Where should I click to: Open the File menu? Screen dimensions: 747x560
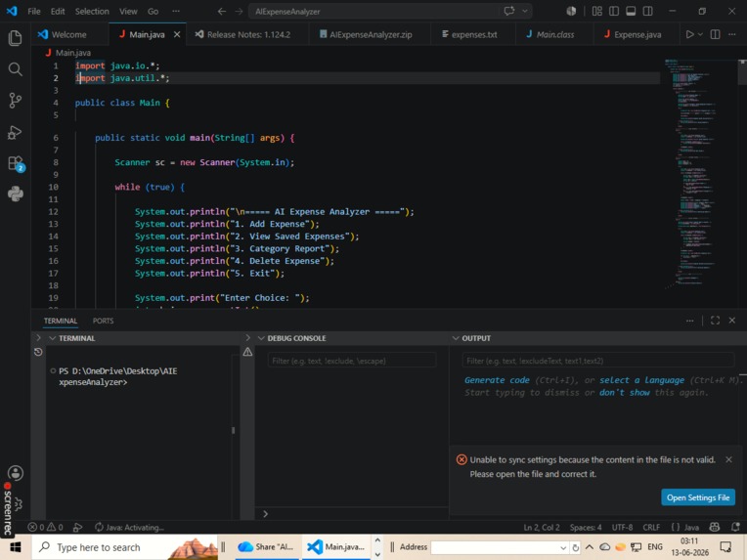[x=34, y=11]
